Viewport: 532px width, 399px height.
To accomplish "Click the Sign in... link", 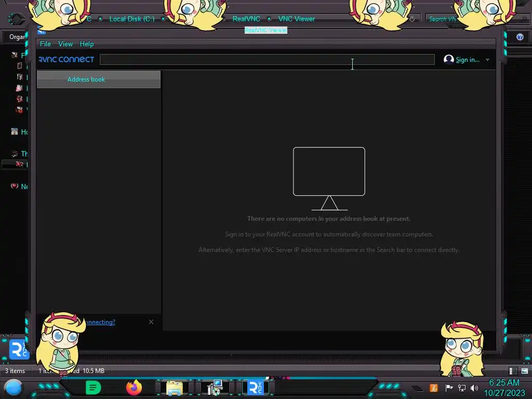I will click(467, 60).
